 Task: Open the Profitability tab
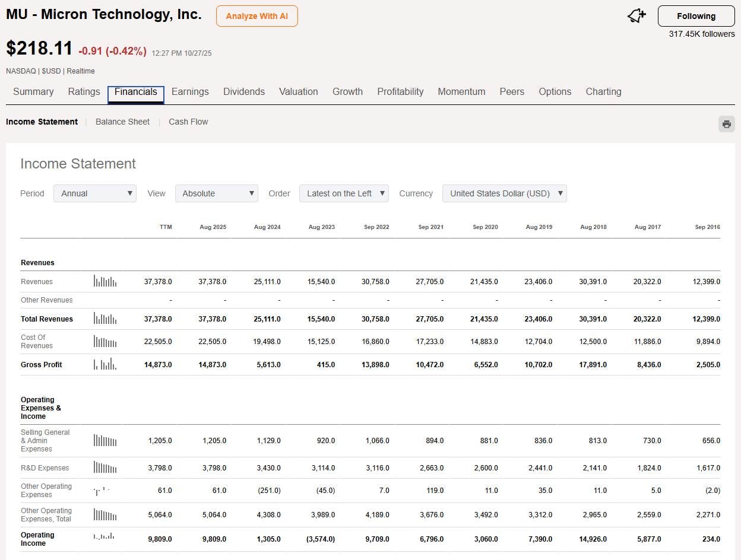(400, 92)
